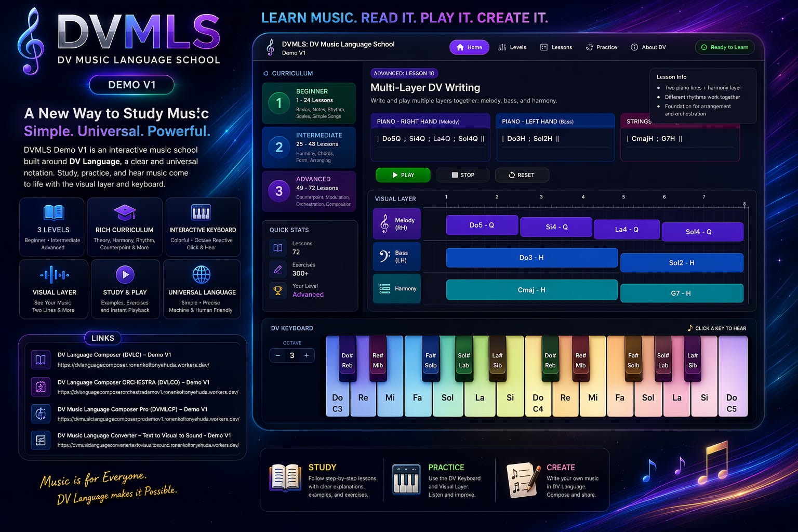Screen dimensions: 798x532
Task: Click the DEMO V1 pill badge
Action: 131,85
